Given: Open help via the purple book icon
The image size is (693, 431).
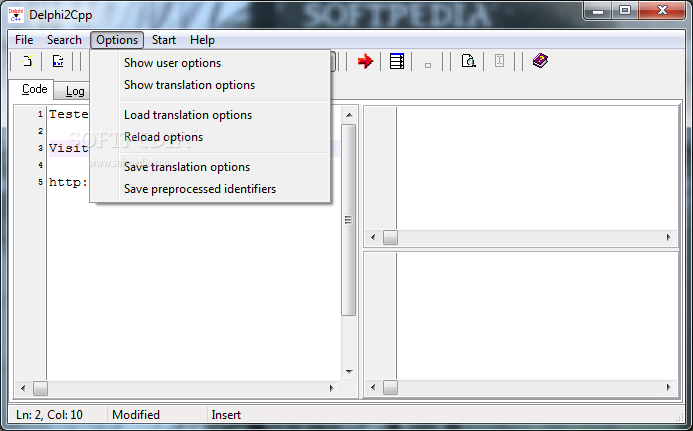Looking at the screenshot, I should [x=540, y=61].
